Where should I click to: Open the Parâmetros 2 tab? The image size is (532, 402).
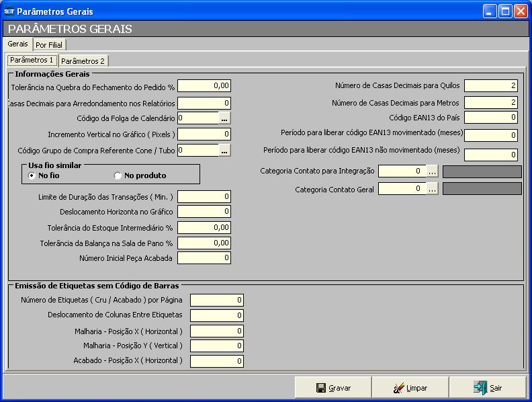(x=83, y=61)
